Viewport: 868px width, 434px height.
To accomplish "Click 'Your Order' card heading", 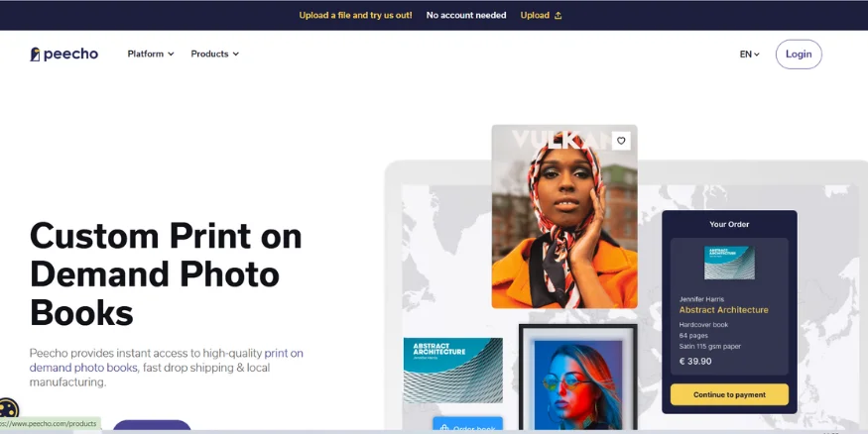I will click(x=729, y=225).
